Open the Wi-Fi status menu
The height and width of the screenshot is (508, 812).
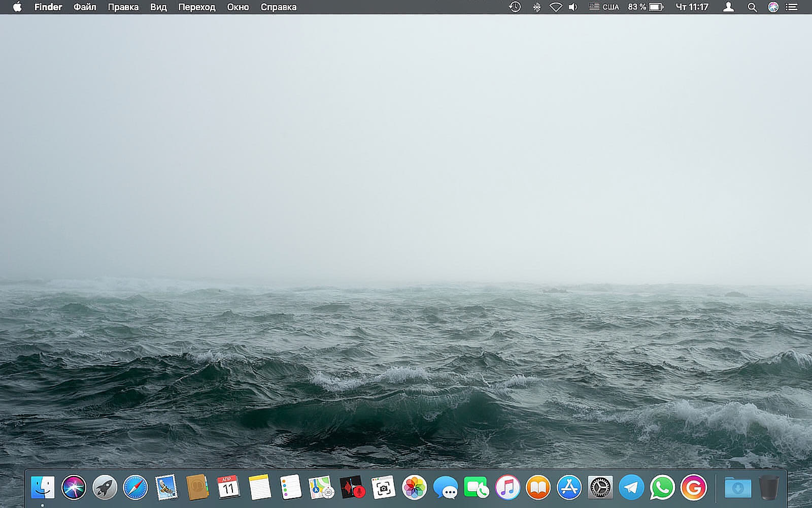pos(556,7)
